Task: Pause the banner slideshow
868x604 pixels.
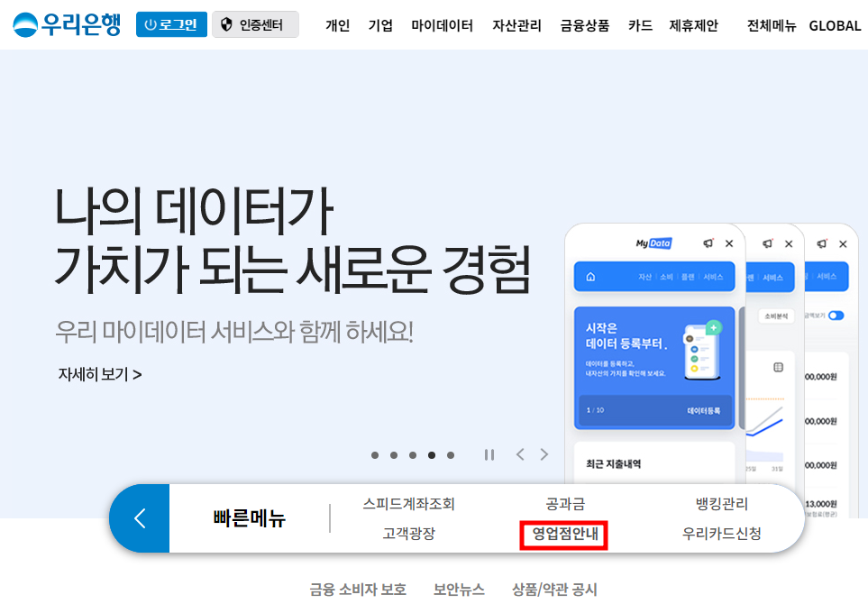Action: coord(489,455)
